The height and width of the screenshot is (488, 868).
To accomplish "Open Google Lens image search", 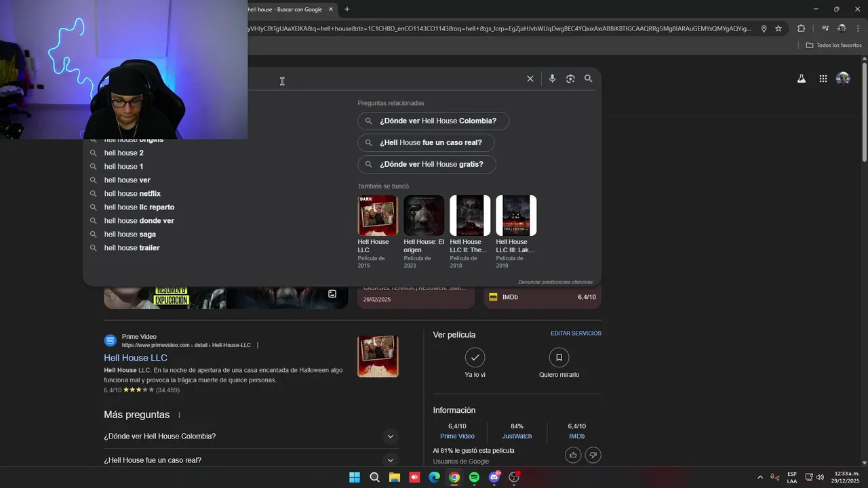I will pos(570,79).
